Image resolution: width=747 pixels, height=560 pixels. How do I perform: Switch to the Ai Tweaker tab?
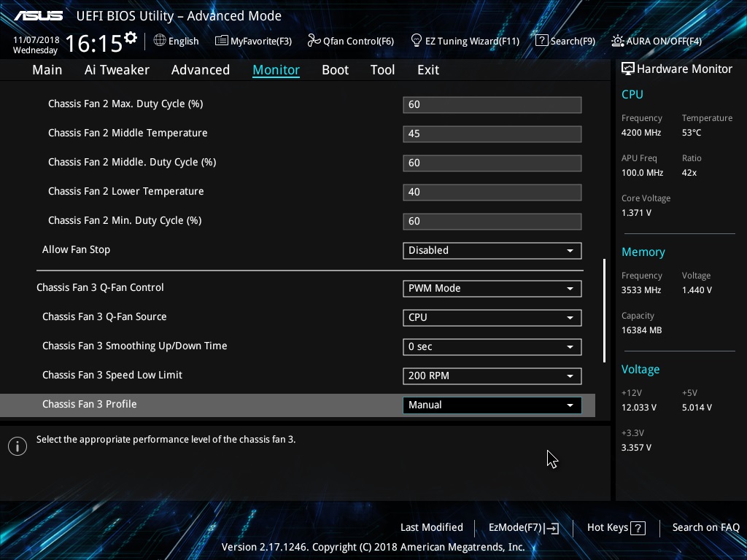coord(117,70)
